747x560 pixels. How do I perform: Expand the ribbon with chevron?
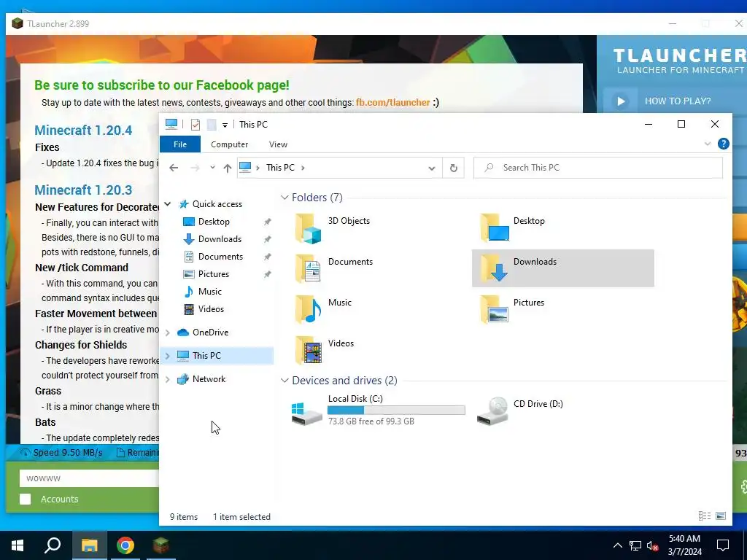click(x=708, y=144)
